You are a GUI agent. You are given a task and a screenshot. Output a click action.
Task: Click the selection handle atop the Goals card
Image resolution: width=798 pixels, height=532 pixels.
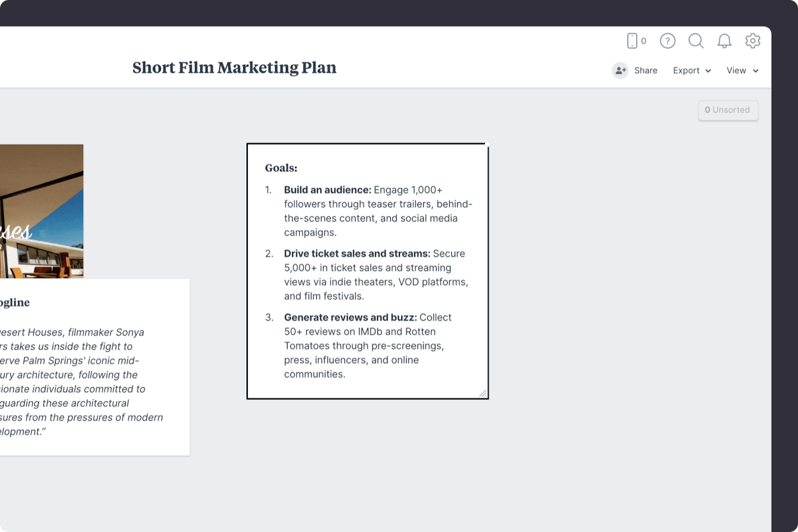click(x=488, y=144)
